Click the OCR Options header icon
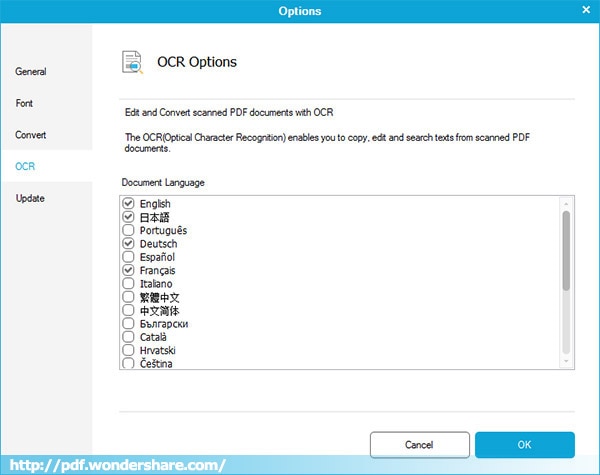The height and width of the screenshot is (475, 600). pyautogui.click(x=133, y=62)
